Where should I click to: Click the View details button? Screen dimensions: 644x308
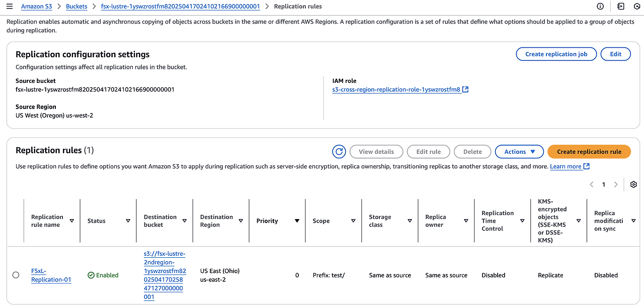376,152
